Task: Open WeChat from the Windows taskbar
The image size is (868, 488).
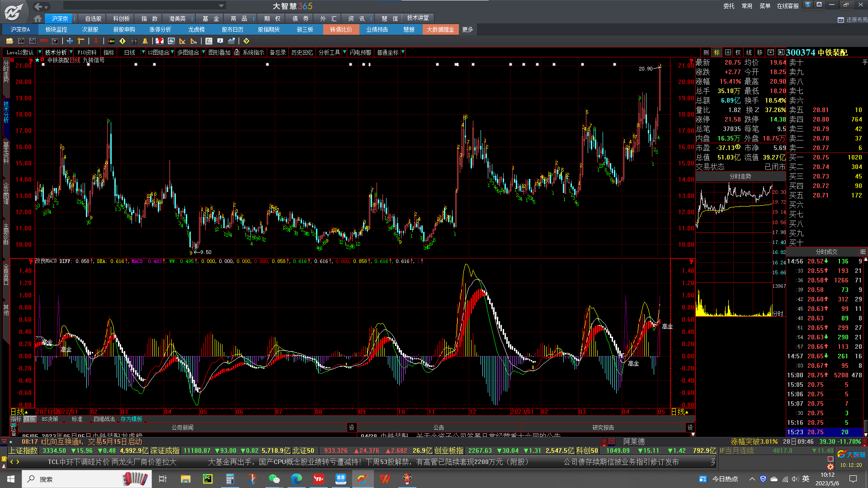Action: pos(274,479)
